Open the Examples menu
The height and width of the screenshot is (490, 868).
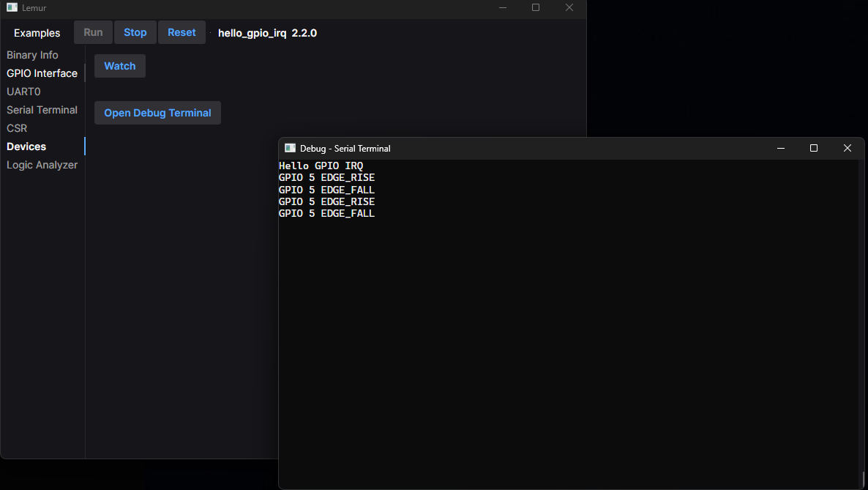tap(37, 33)
